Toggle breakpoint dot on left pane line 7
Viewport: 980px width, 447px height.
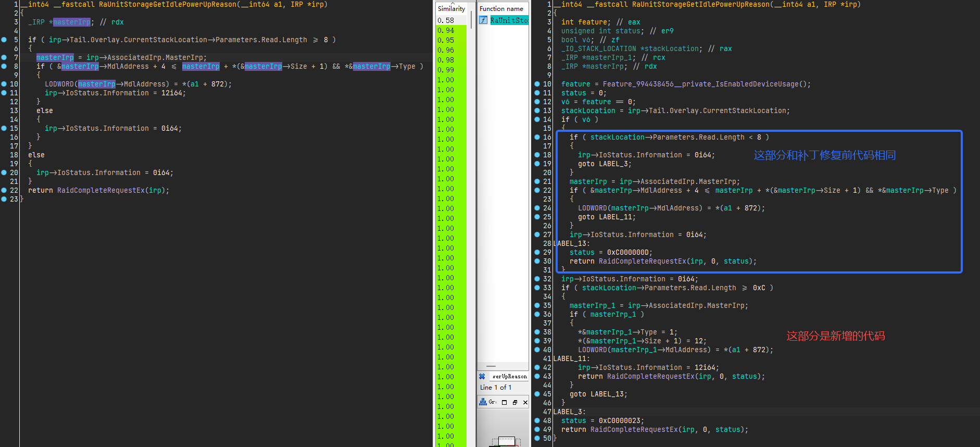pyautogui.click(x=4, y=57)
